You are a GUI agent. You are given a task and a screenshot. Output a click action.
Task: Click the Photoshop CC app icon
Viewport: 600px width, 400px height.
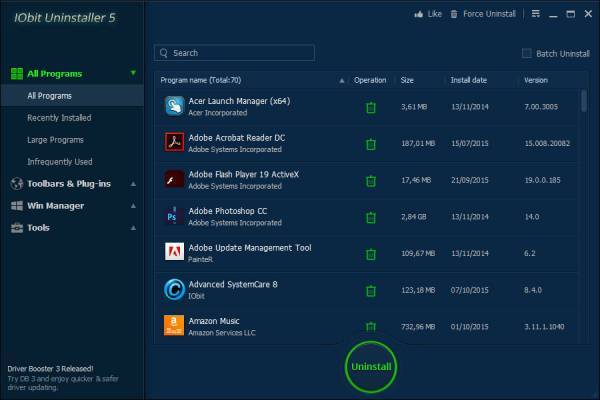click(173, 216)
